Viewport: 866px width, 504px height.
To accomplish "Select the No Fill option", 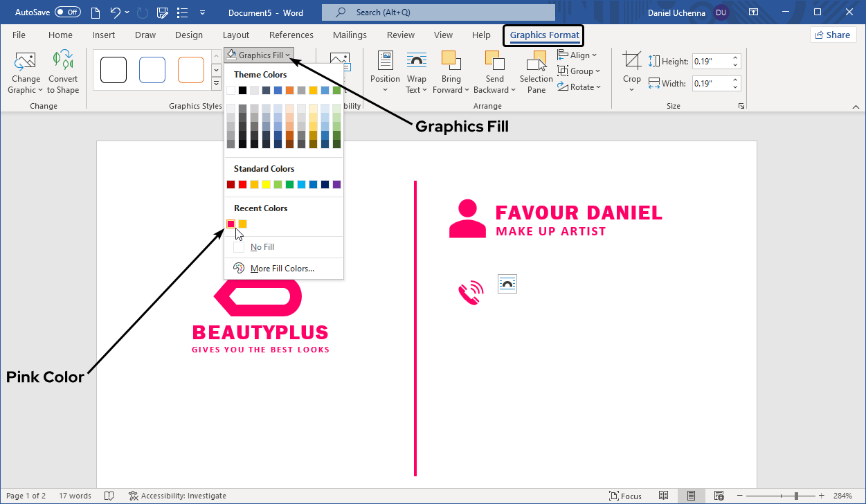I will pos(263,247).
